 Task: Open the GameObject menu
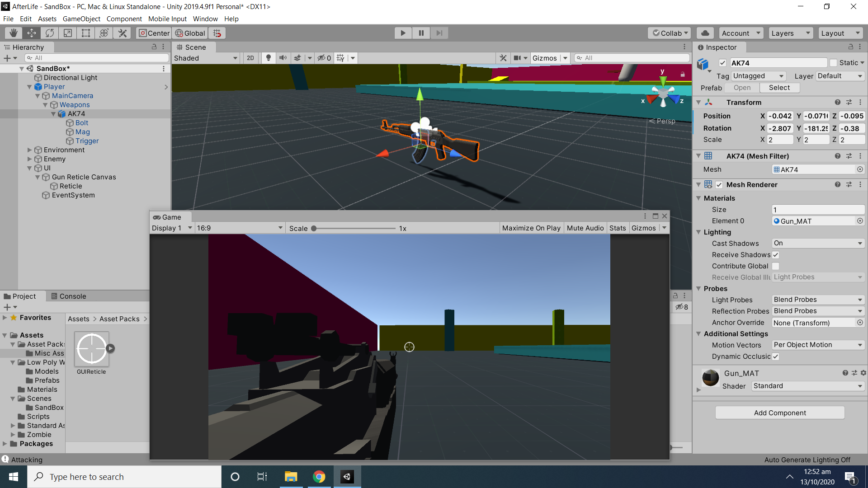(81, 19)
